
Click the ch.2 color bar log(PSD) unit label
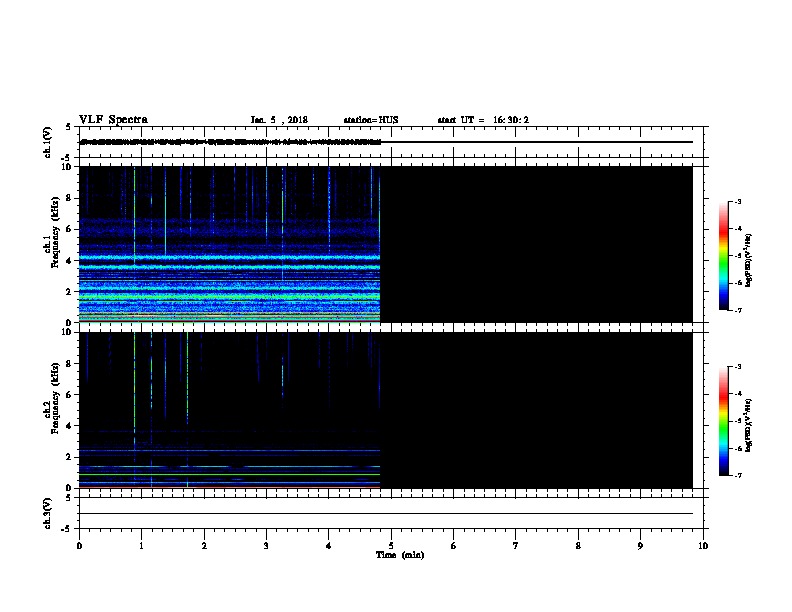click(x=748, y=425)
